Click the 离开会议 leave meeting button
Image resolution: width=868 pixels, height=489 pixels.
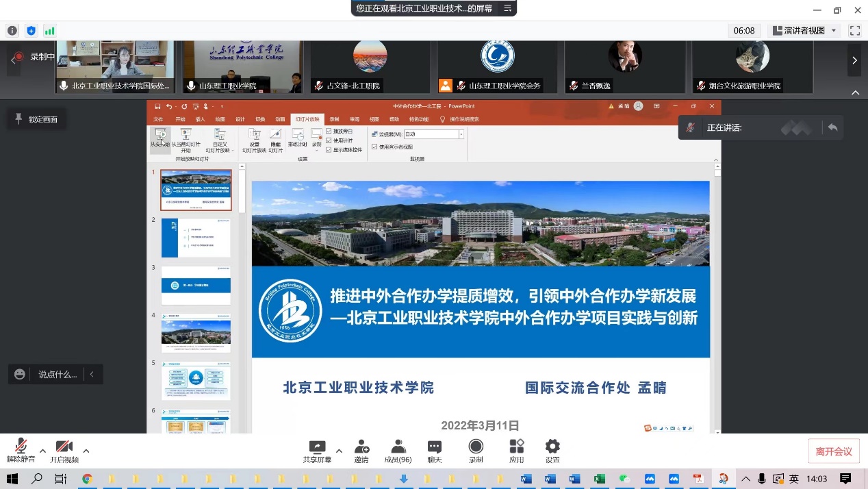[833, 451]
